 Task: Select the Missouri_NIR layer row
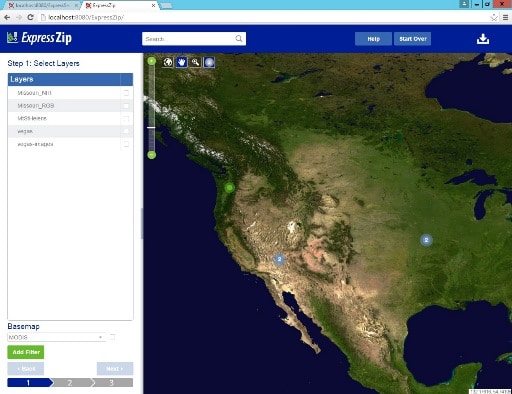[70, 93]
